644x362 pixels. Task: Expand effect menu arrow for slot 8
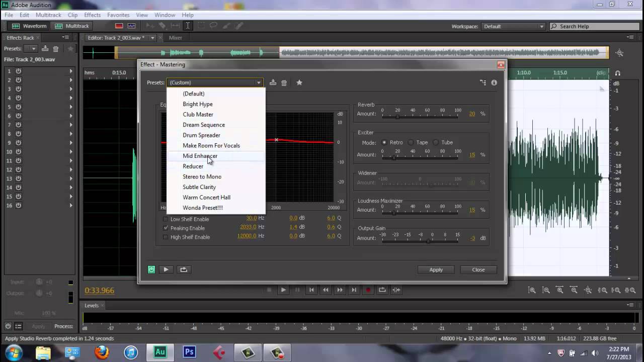[71, 134]
